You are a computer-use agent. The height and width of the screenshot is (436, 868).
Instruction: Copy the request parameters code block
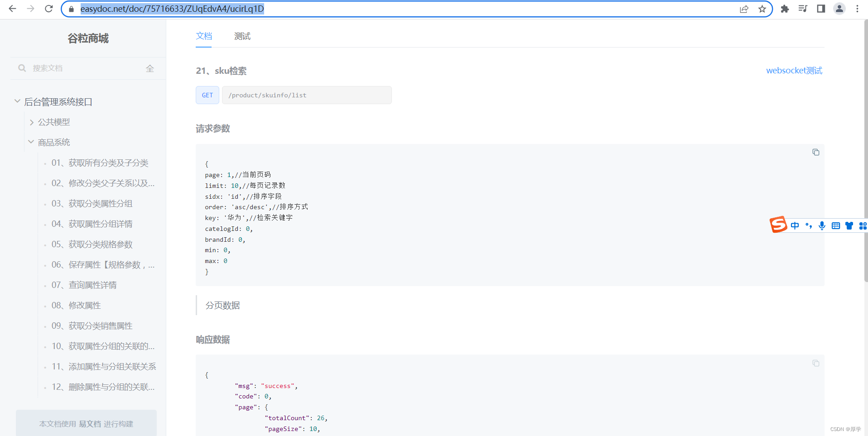pyautogui.click(x=816, y=152)
